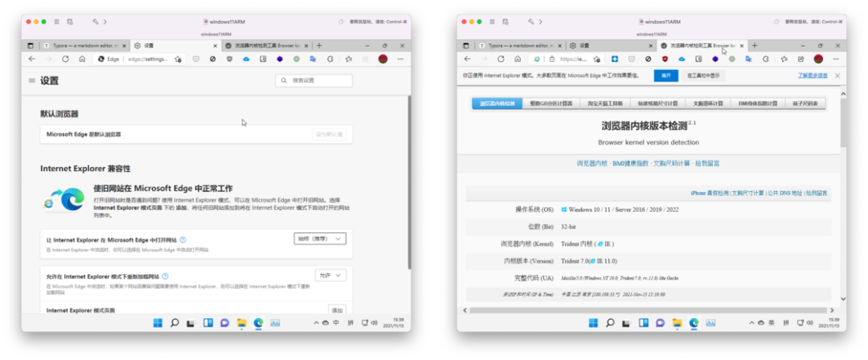Viewport: 868px width, 360px height.
Task: Open vertical tabs menu in left window
Action: 31,46
